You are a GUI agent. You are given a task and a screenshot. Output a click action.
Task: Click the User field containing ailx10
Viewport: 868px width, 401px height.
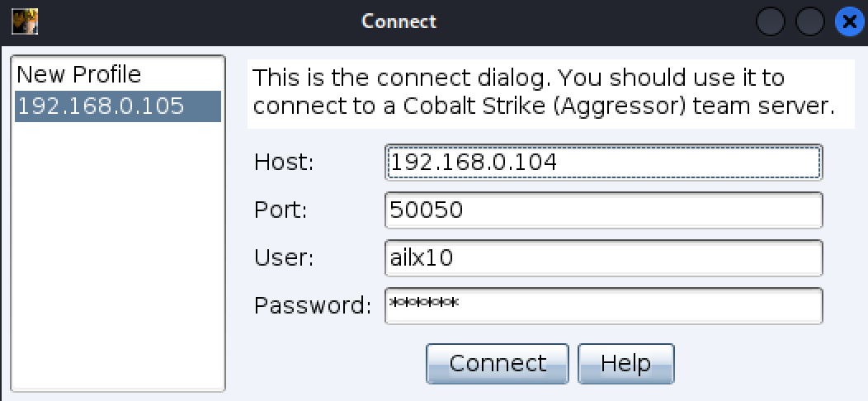point(603,258)
